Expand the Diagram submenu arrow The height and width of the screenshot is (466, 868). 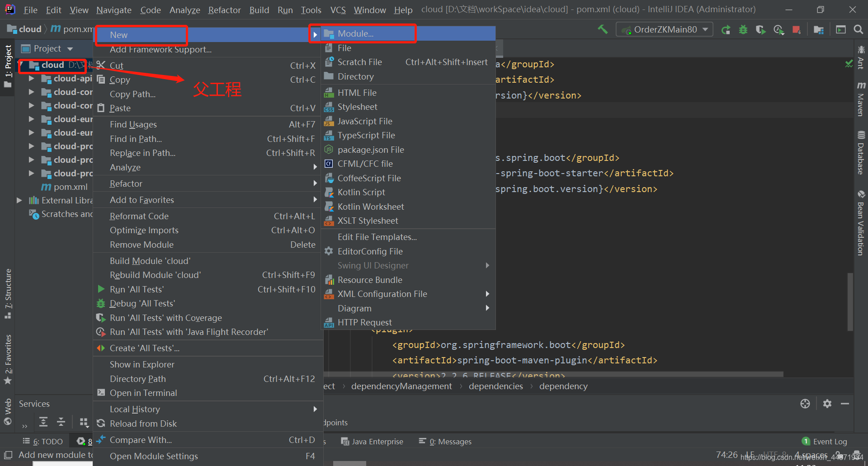(487, 308)
